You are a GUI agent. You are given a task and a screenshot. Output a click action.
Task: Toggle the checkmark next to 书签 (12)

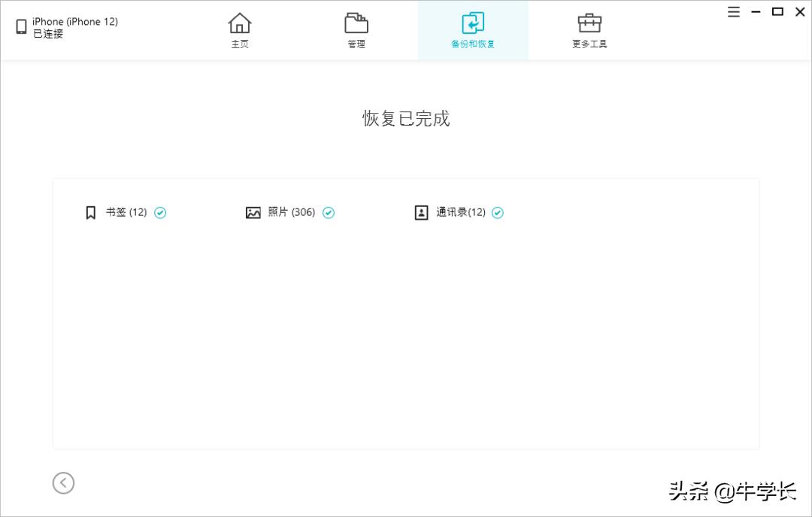(x=160, y=213)
